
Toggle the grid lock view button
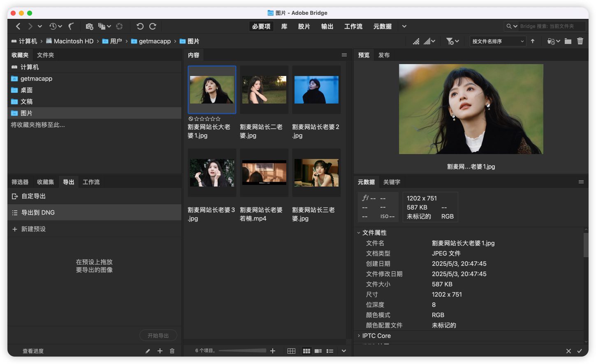pos(291,351)
